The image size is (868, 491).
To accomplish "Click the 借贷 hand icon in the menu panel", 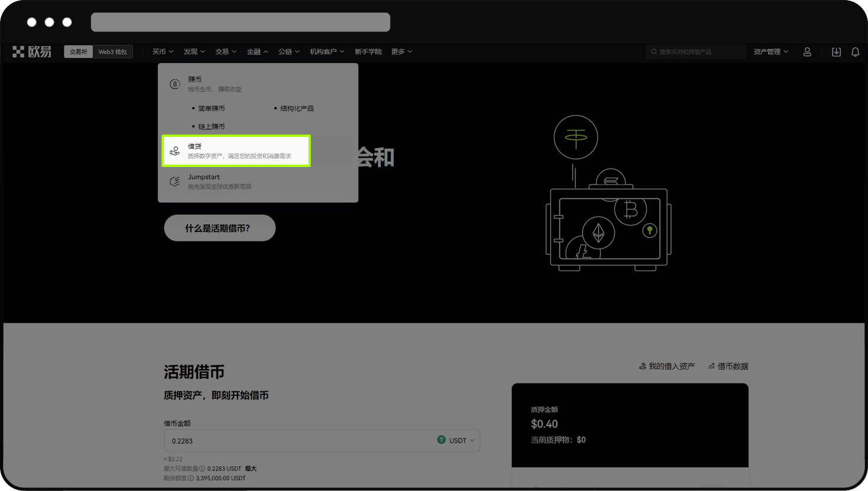I will (x=175, y=150).
